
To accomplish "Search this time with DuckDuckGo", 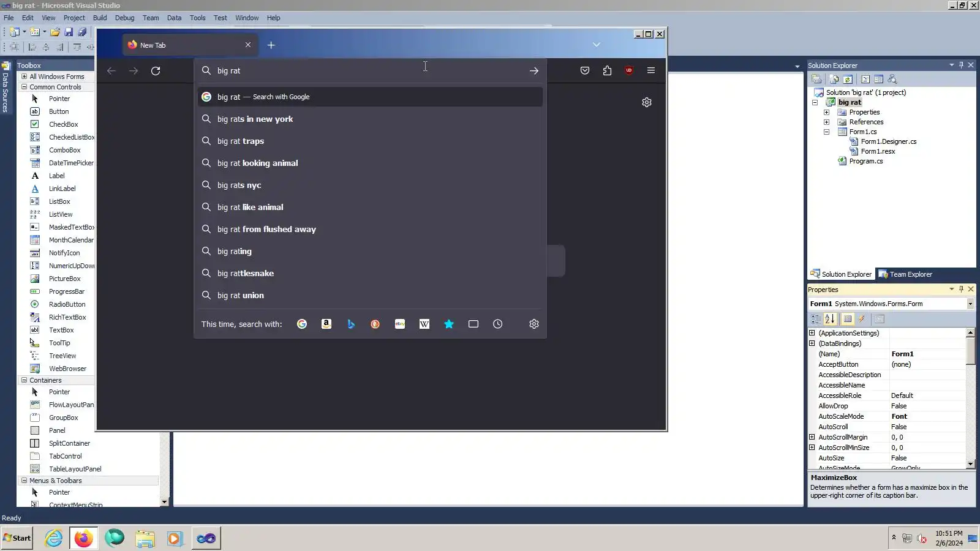I will point(375,324).
